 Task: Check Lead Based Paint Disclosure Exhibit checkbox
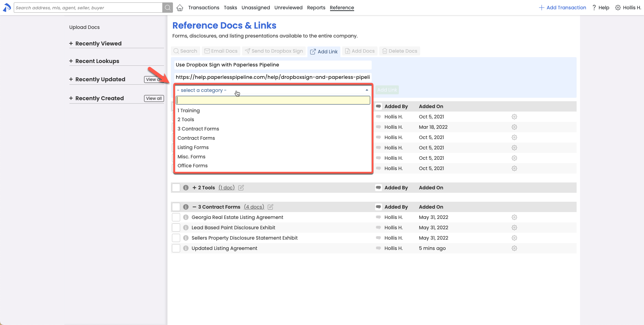point(176,228)
